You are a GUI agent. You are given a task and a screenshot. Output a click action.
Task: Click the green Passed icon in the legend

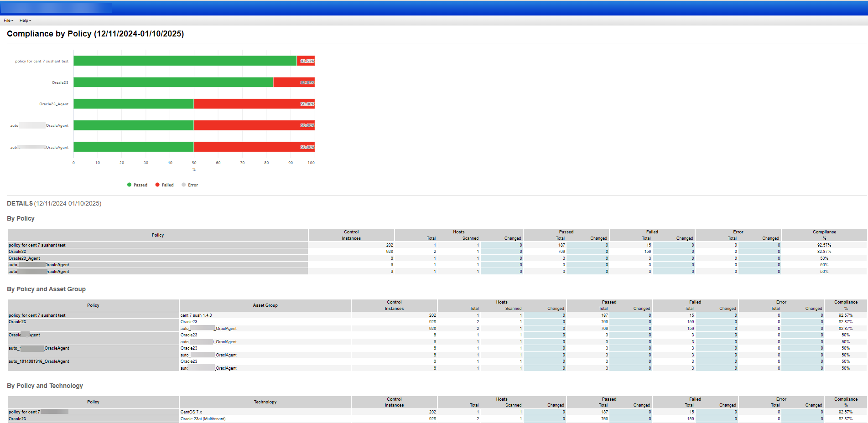(x=130, y=185)
